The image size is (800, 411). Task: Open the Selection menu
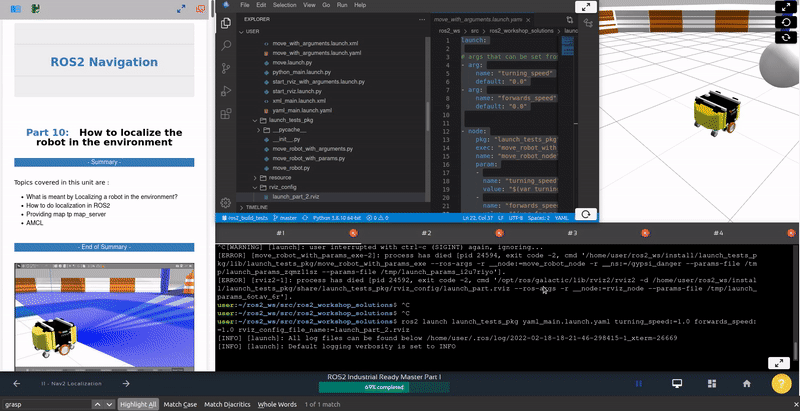(285, 5)
